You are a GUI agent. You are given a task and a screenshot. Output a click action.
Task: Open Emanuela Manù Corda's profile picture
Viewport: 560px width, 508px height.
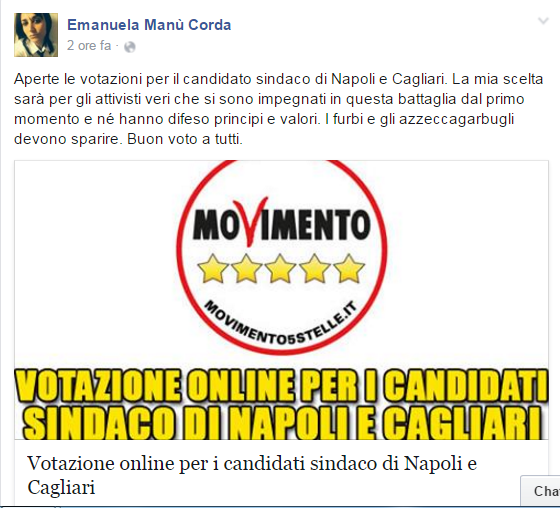coord(36,35)
